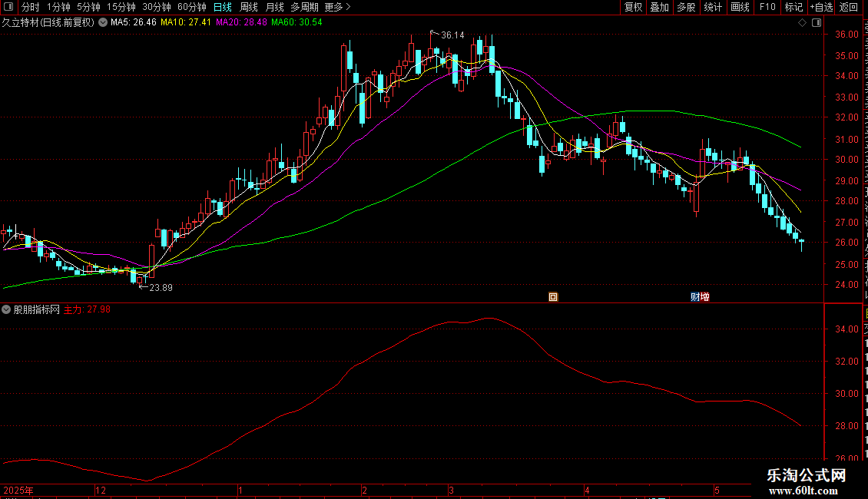Image resolution: width=868 pixels, height=499 pixels.
Task: Click the 36.14 high price marker
Action: (452, 35)
